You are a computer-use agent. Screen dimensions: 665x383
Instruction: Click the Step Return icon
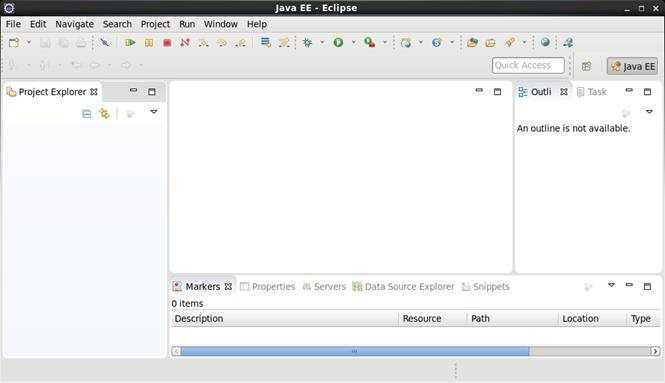240,42
